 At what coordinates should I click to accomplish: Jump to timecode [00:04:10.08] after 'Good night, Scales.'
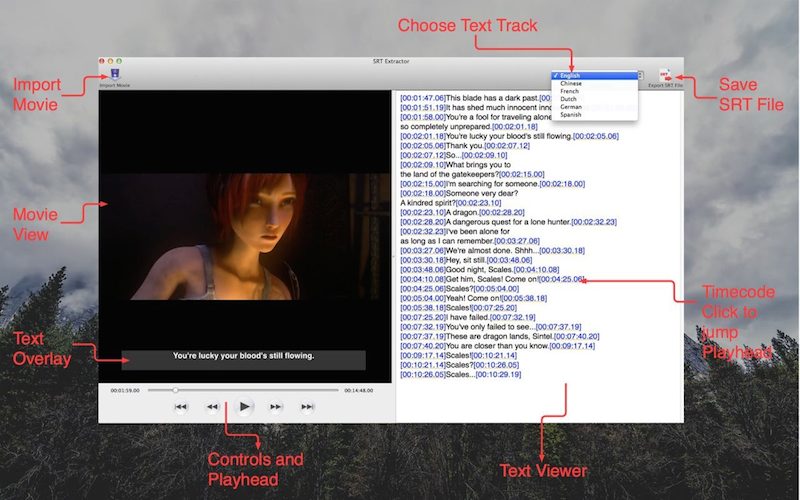(x=536, y=269)
